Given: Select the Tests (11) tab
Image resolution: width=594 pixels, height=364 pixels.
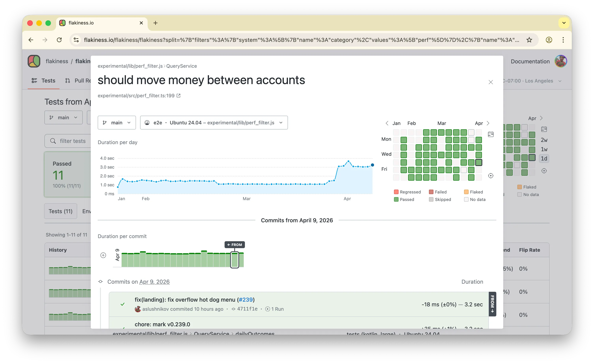Looking at the screenshot, I should click(x=61, y=211).
